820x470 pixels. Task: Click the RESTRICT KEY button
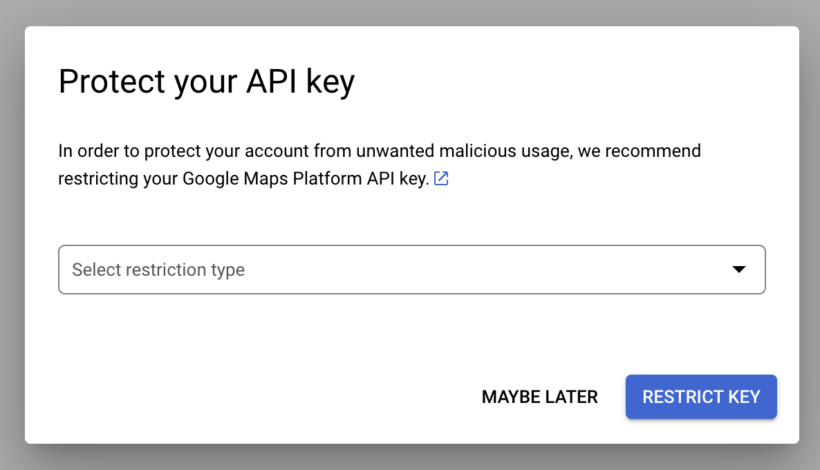coord(701,397)
